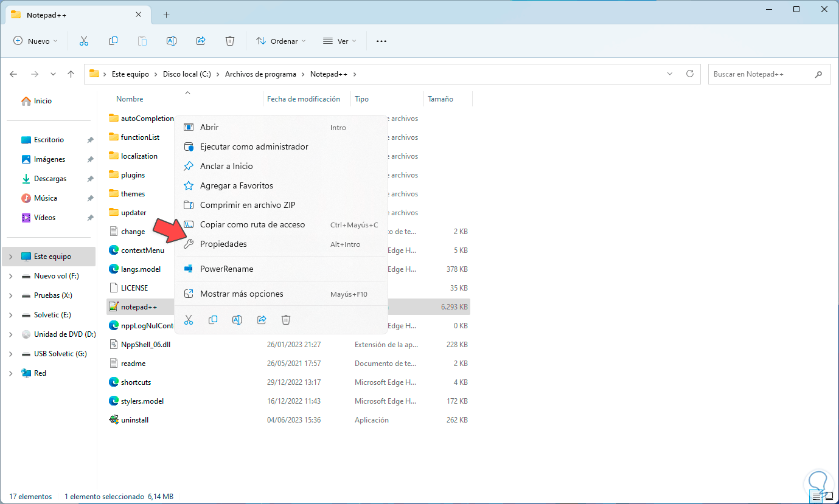This screenshot has width=839, height=504.
Task: Refresh the current folder view
Action: click(x=690, y=74)
